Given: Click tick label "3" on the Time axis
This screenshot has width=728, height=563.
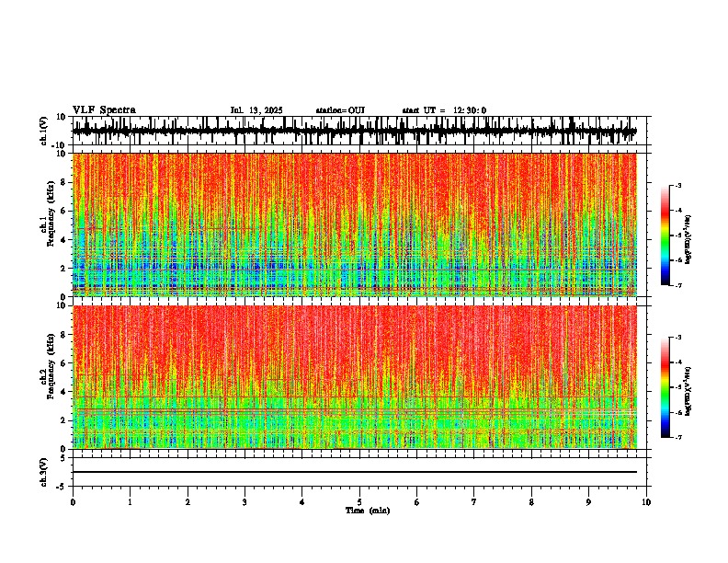Looking at the screenshot, I should pos(245,502).
